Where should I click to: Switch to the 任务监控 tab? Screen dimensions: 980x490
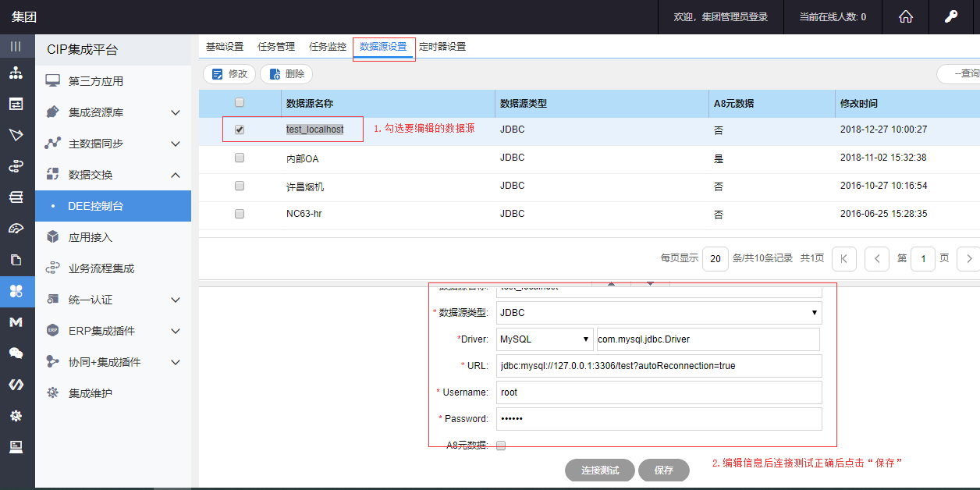(328, 47)
